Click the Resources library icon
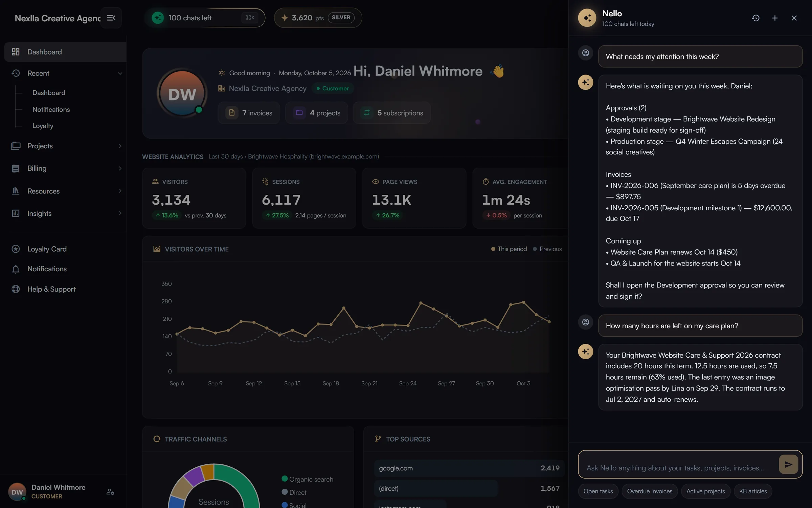 pyautogui.click(x=16, y=191)
